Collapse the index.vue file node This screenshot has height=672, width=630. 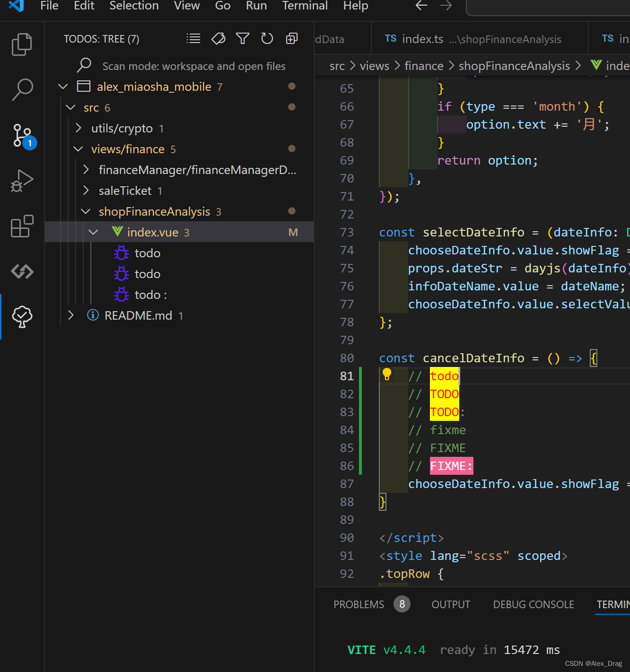coord(93,232)
